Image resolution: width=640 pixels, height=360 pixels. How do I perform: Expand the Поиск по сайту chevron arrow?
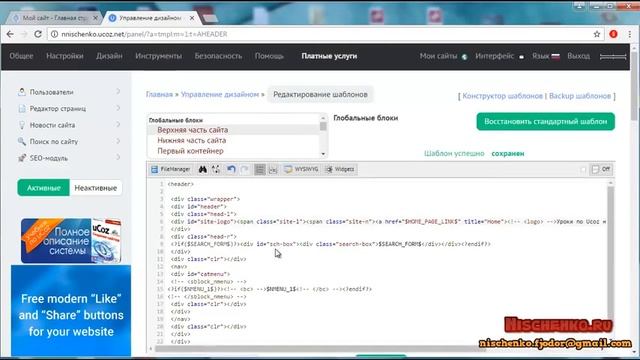118,141
